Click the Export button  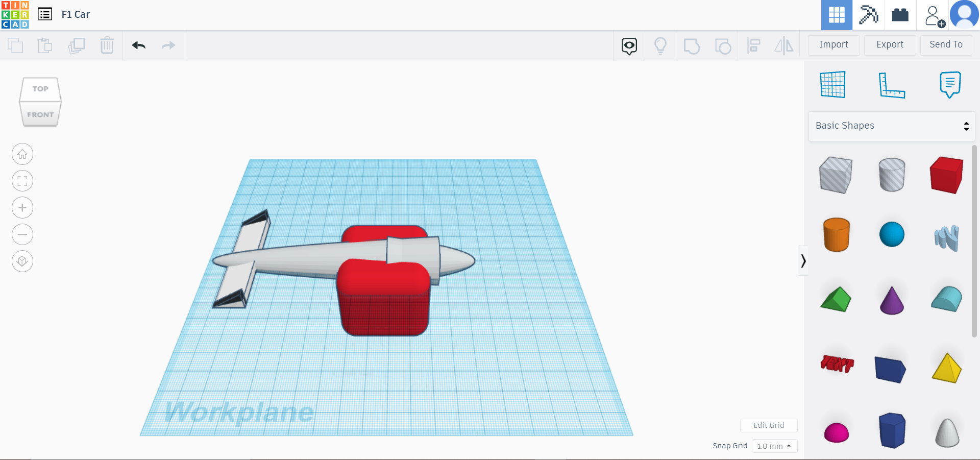pyautogui.click(x=890, y=45)
